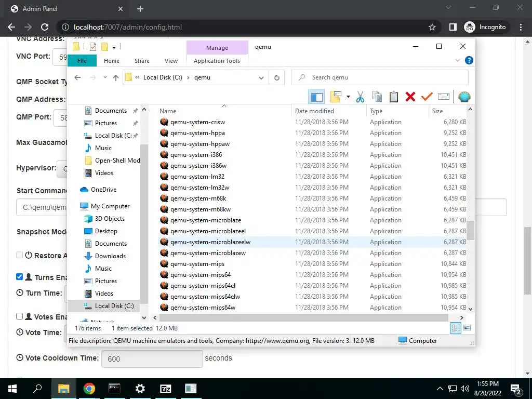Reload the Admin Panel browser page
The width and height of the screenshot is (532, 399).
point(45,27)
